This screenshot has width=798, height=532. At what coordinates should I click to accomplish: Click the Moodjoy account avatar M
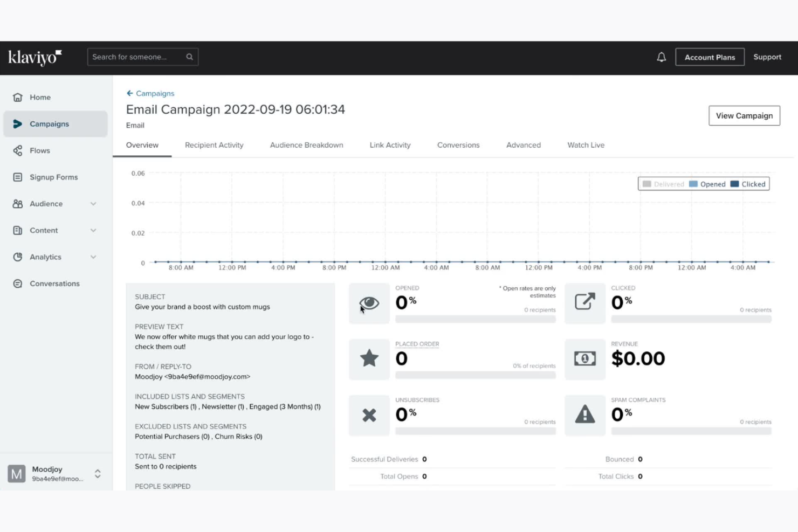[x=17, y=474]
